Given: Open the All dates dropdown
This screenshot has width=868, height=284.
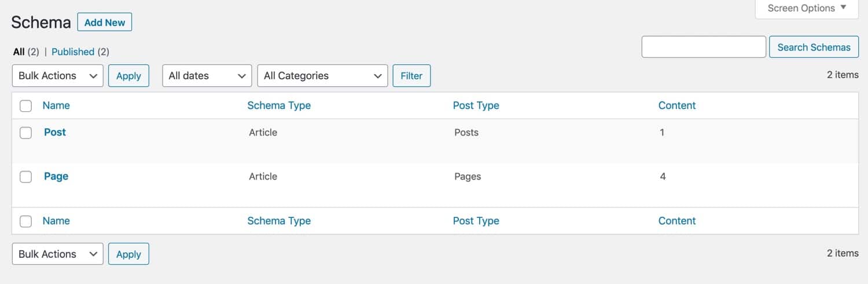Looking at the screenshot, I should 207,76.
